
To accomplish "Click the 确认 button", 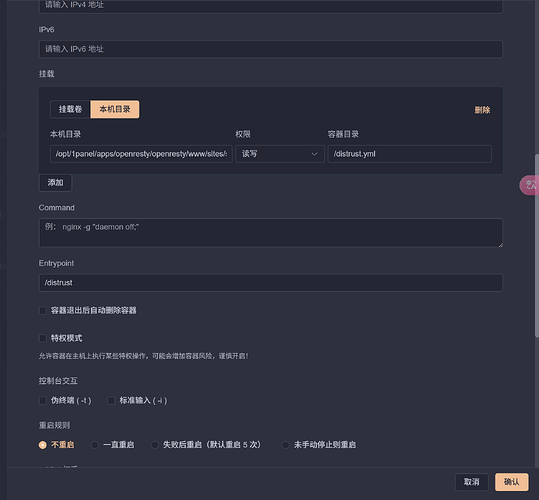I will click(x=512, y=482).
